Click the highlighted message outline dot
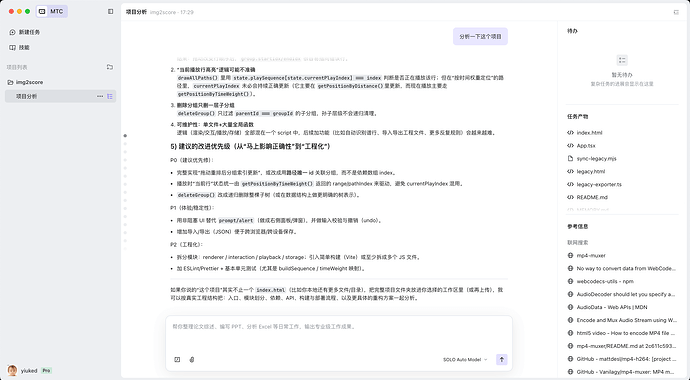690x380 pixels. pos(125,136)
